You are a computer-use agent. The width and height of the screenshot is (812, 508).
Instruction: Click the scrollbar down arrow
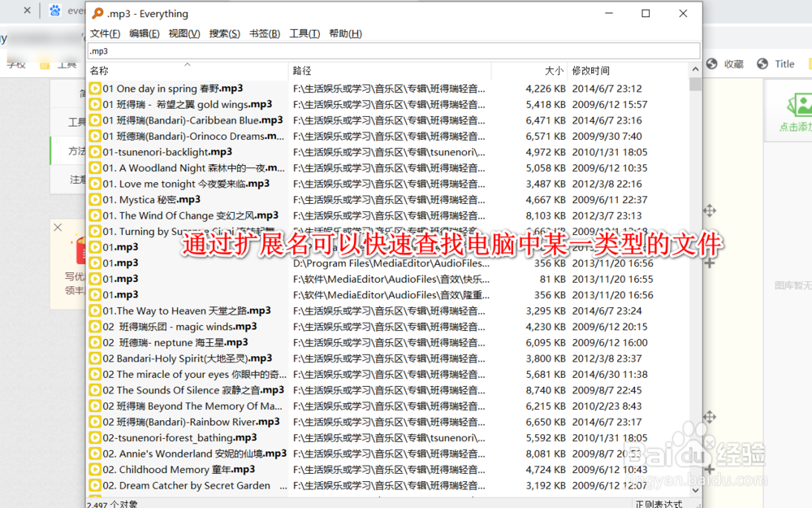(696, 490)
